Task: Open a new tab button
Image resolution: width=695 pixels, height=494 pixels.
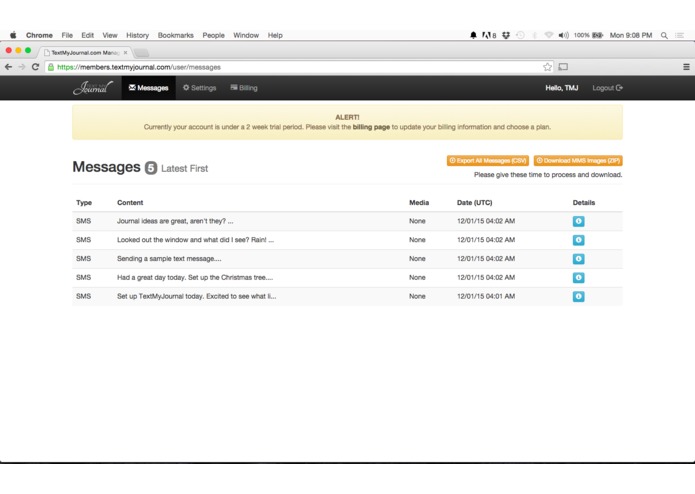Action: [x=142, y=53]
